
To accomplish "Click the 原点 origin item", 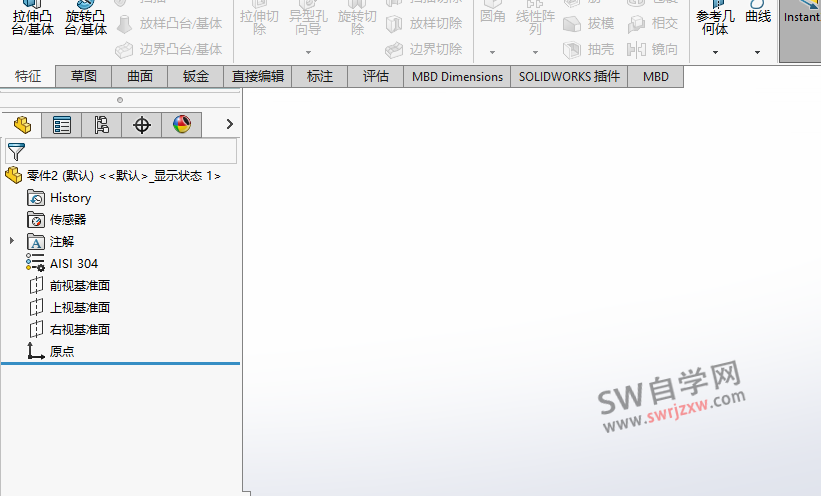I will coord(61,352).
